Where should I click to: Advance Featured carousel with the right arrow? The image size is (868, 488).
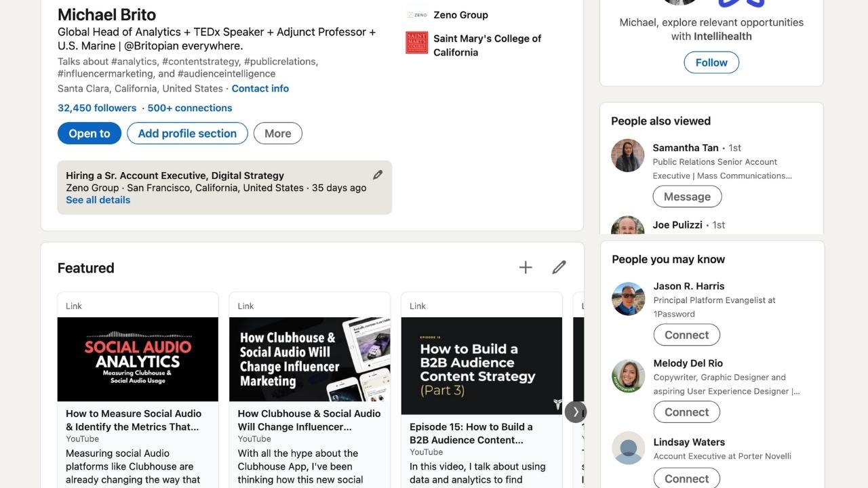(575, 411)
